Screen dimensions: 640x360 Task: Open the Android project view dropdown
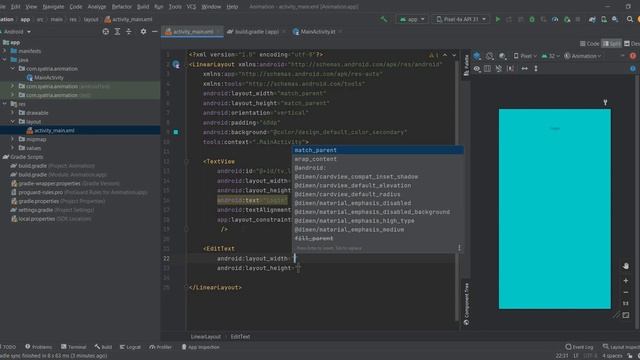point(16,31)
